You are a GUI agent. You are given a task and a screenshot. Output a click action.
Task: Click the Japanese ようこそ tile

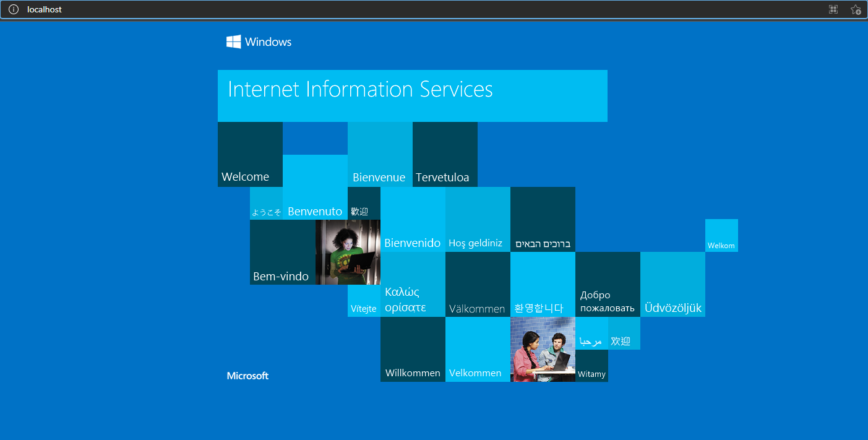point(266,203)
